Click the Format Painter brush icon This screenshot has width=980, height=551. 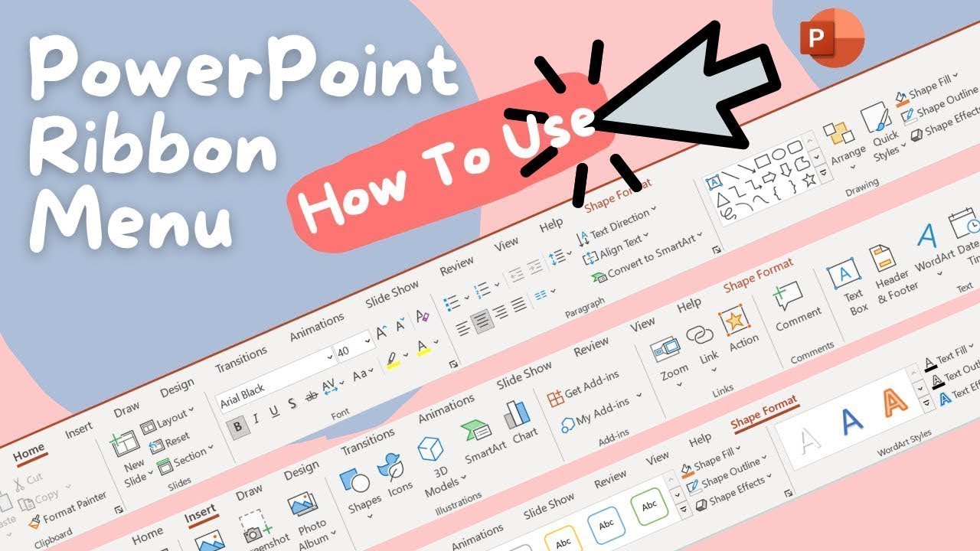34,523
